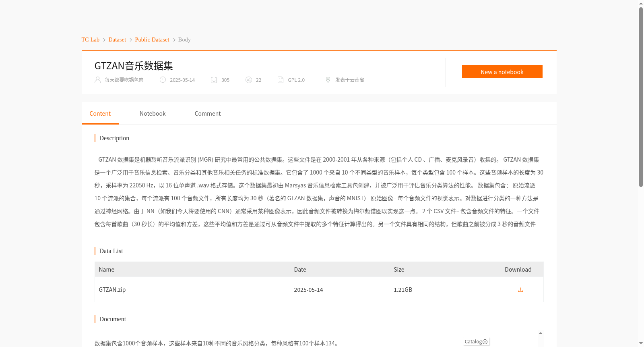
Task: Click the scrollbar down arrow
Action: (x=641, y=343)
